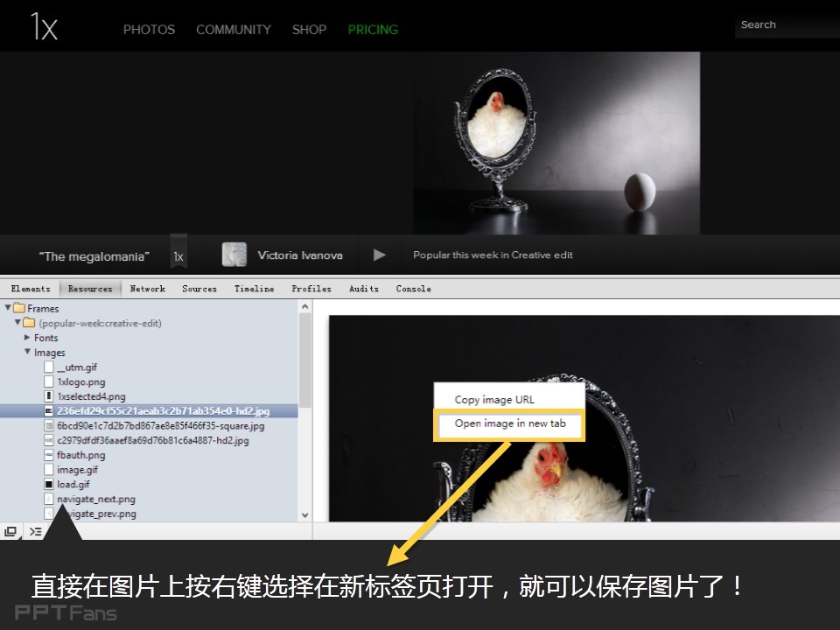Switch to the Timeline tab
Image resolution: width=840 pixels, height=630 pixels.
click(254, 289)
